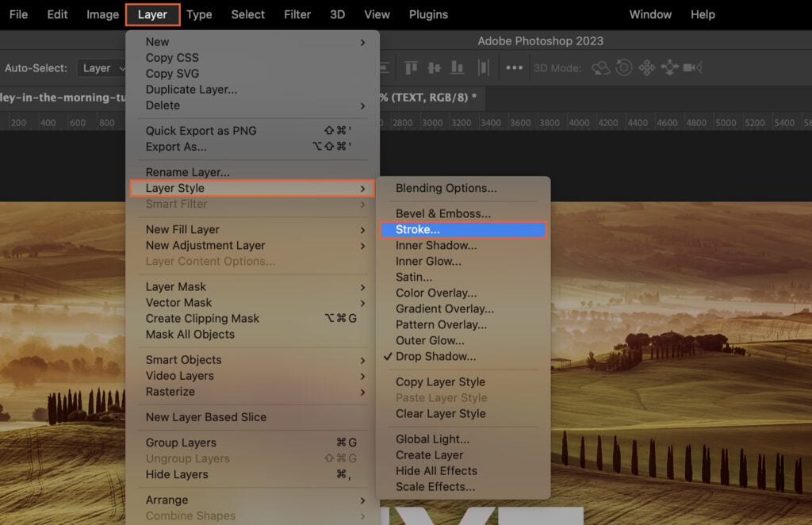812x525 pixels.
Task: Select the Align top edges icon
Action: click(409, 67)
